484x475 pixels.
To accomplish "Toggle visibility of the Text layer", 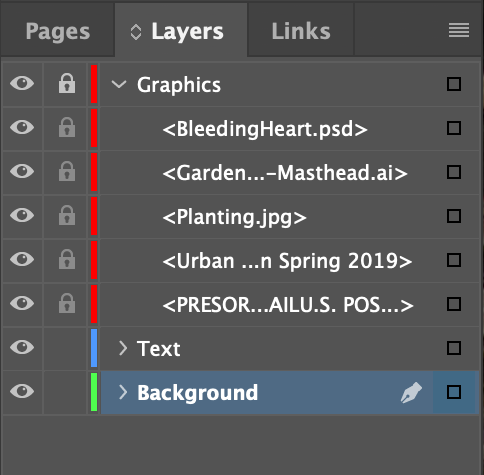I will [x=22, y=347].
